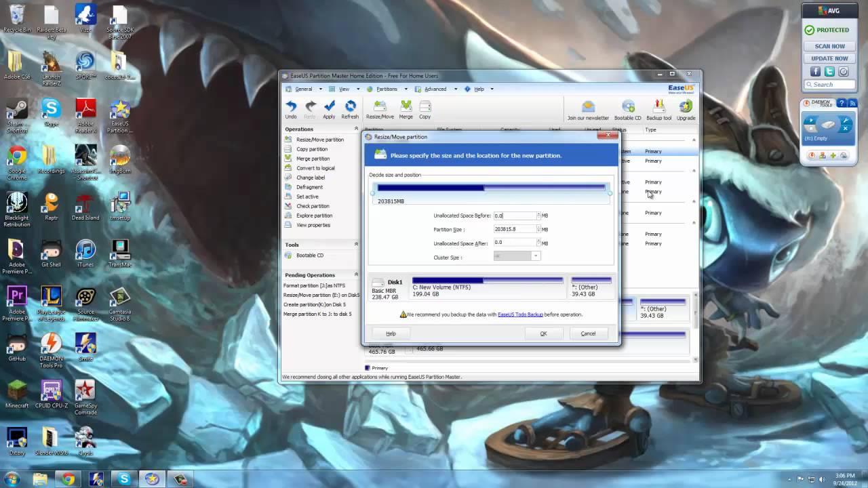Open the Help menu

[479, 89]
